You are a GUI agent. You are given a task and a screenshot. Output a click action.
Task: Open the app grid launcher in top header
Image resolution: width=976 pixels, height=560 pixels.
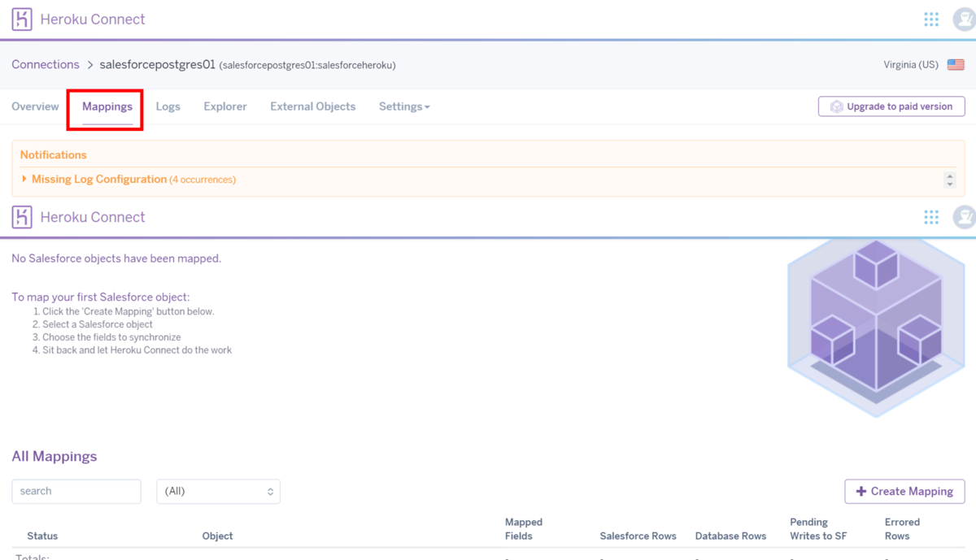[931, 20]
